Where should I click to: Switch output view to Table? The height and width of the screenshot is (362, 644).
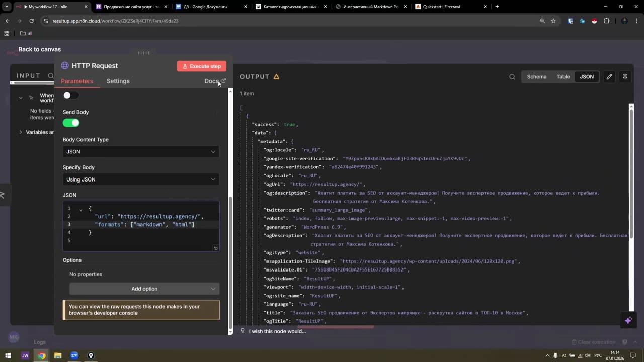(563, 77)
